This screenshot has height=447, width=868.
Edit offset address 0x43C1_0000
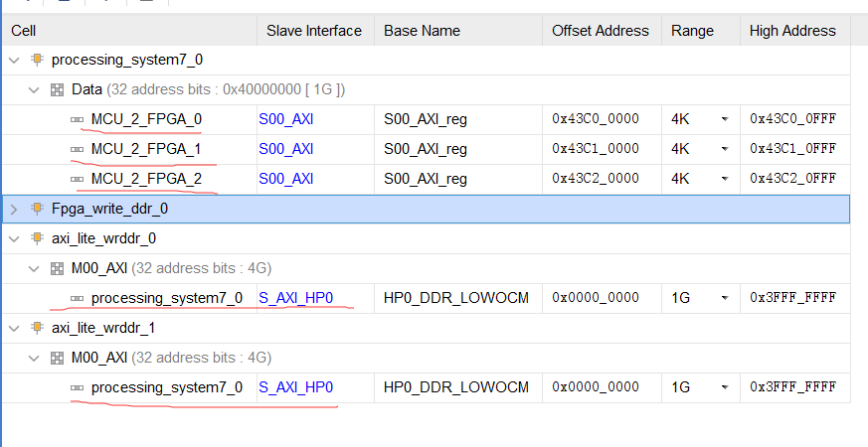click(596, 149)
